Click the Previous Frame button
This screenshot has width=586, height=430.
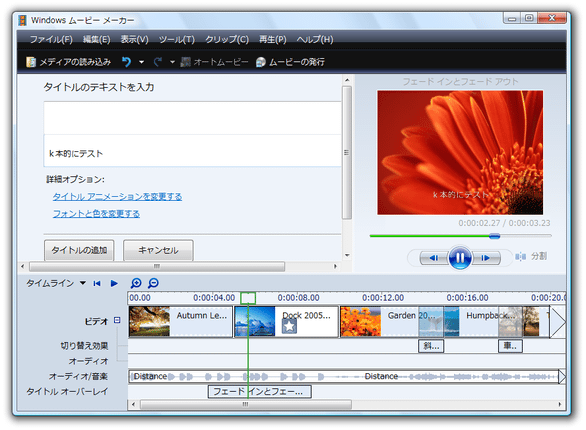[x=434, y=258]
